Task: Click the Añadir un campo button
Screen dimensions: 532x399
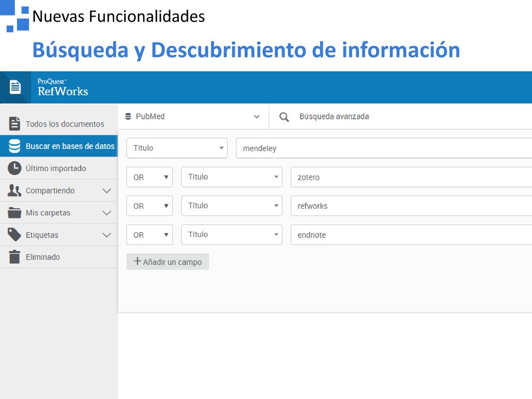Action: pos(168,262)
